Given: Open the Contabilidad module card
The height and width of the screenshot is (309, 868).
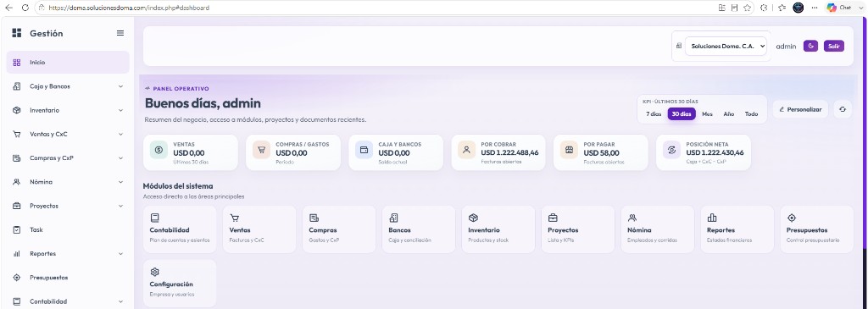Looking at the screenshot, I should 180,229.
